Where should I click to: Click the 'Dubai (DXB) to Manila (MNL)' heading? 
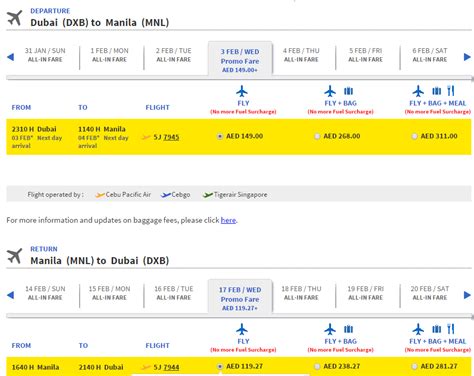[x=100, y=23]
